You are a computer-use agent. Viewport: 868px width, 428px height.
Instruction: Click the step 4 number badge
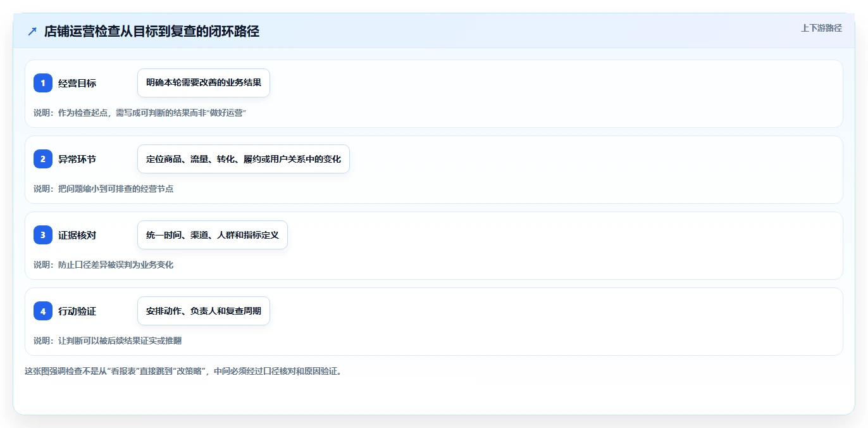pyautogui.click(x=43, y=311)
